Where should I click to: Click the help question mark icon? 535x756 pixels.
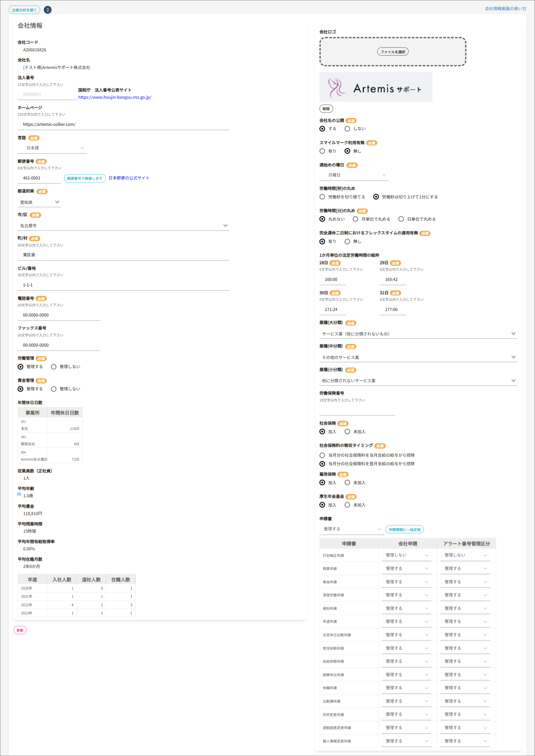point(47,10)
